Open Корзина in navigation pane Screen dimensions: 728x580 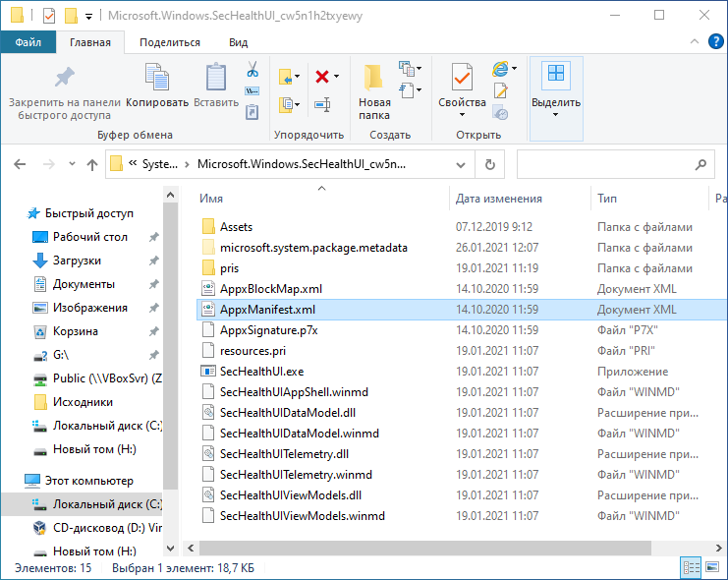pos(76,331)
